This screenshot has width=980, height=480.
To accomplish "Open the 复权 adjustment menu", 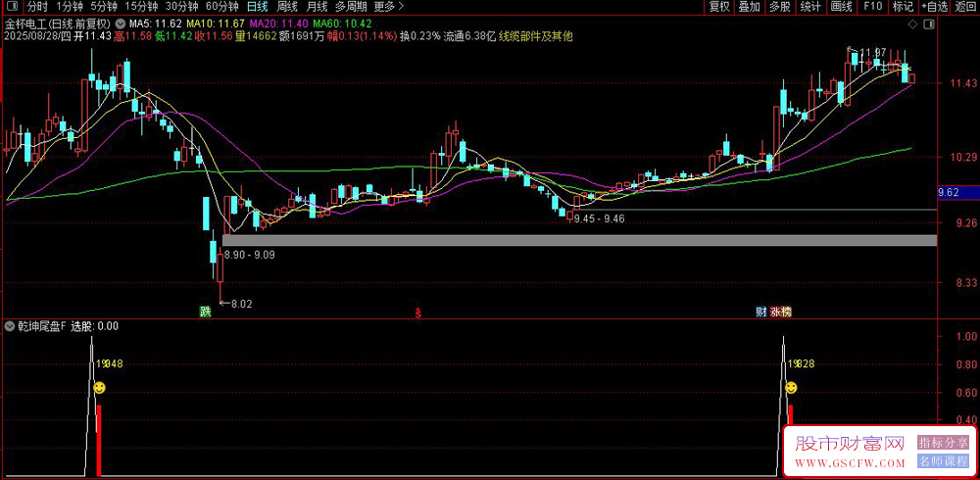I will coord(718,7).
